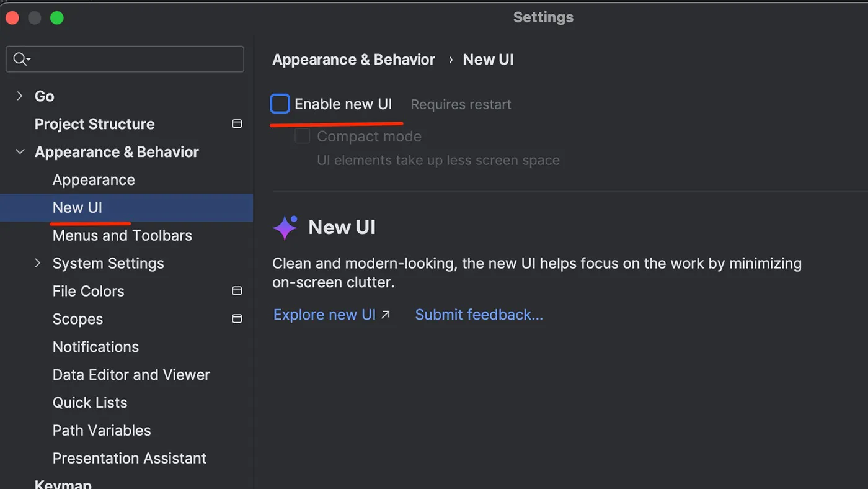Go to Appearance & Behavior breadcrumb
Screen dimensions: 868x489
[353, 60]
